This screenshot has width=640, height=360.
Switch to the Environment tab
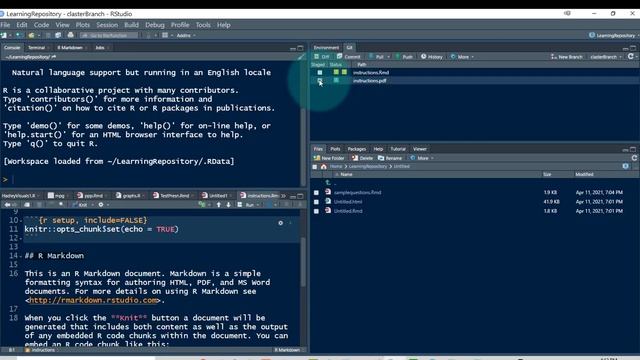tap(326, 48)
